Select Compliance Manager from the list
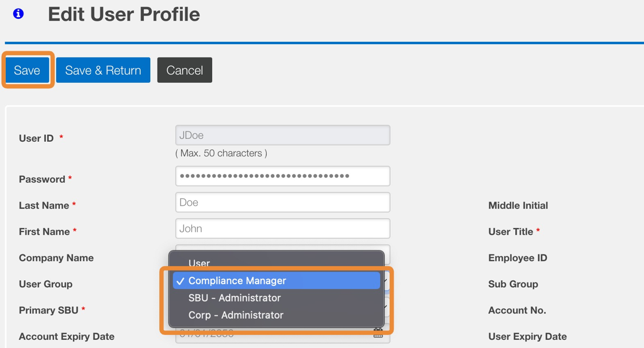 point(237,281)
